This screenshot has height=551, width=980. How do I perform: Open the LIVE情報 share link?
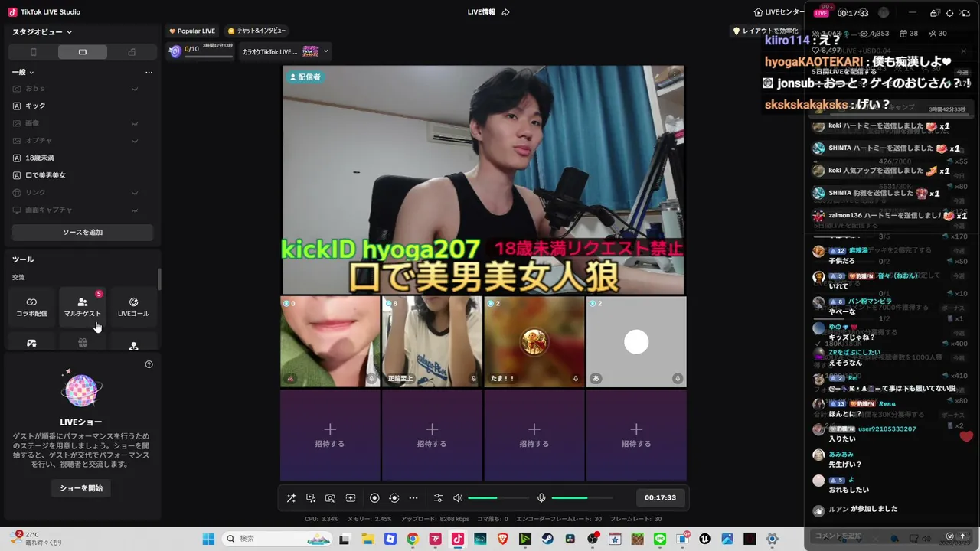click(488, 12)
